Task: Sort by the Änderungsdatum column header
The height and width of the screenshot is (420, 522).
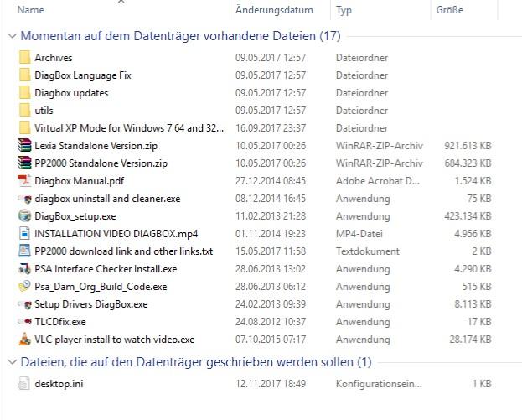Action: pos(274,10)
